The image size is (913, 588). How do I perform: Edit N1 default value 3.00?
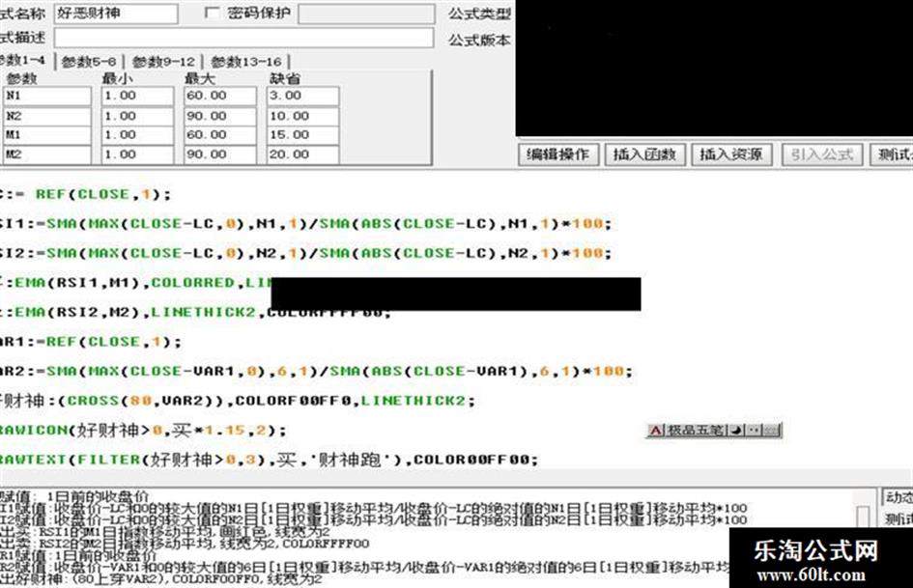pyautogui.click(x=302, y=96)
